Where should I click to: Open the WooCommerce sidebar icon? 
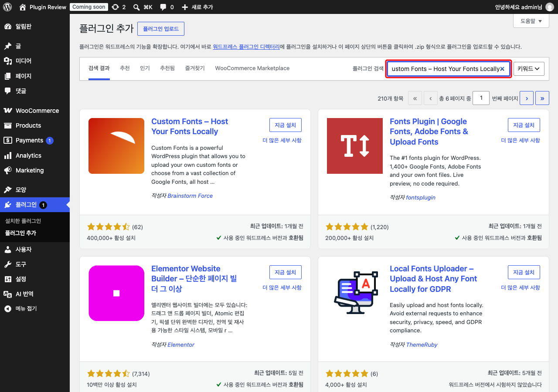7,111
